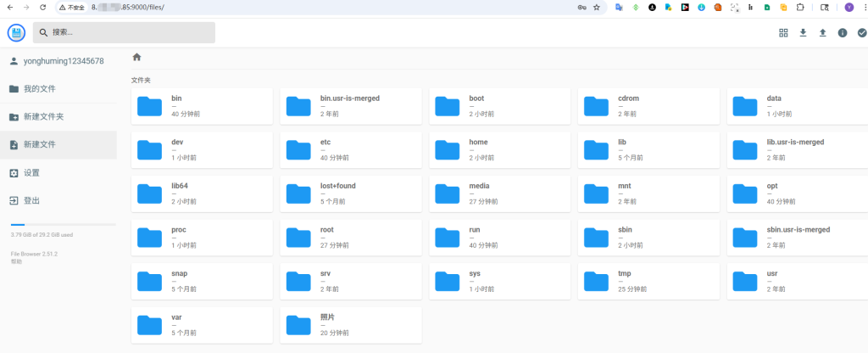
Task: Select the sys folder
Action: point(500,281)
